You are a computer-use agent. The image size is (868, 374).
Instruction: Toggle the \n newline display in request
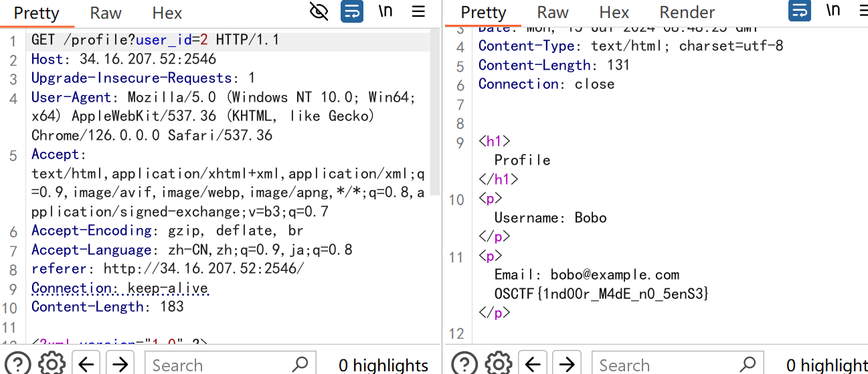coord(385,11)
